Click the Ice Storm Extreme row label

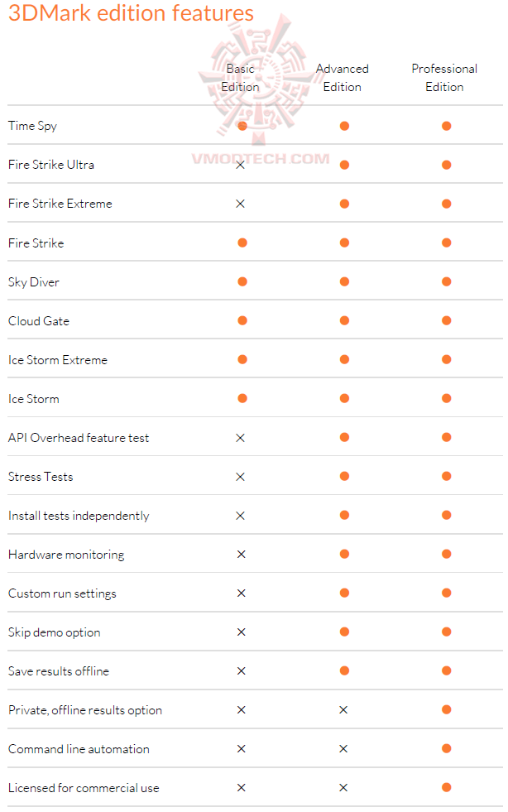point(58,360)
